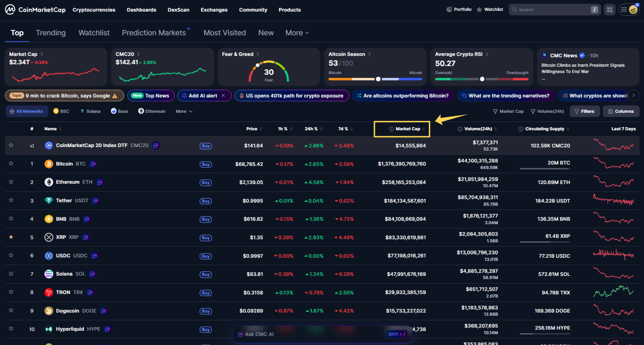Image resolution: width=644 pixels, height=345 pixels.
Task: Click the Buy button for Ethereum
Action: pos(205,182)
